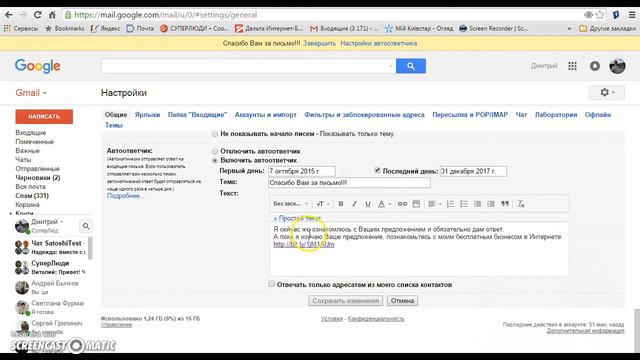
Task: Open the Пересылка и POP/IMAP tab
Action: pos(470,115)
